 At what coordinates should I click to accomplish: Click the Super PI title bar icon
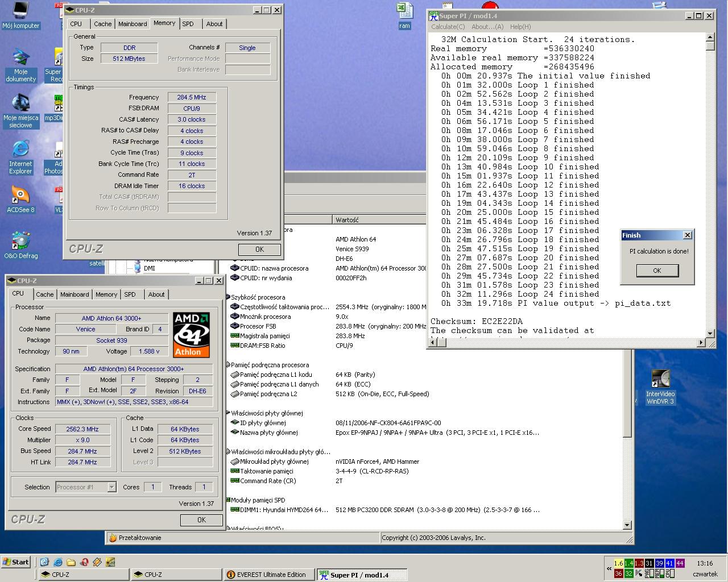pyautogui.click(x=433, y=16)
